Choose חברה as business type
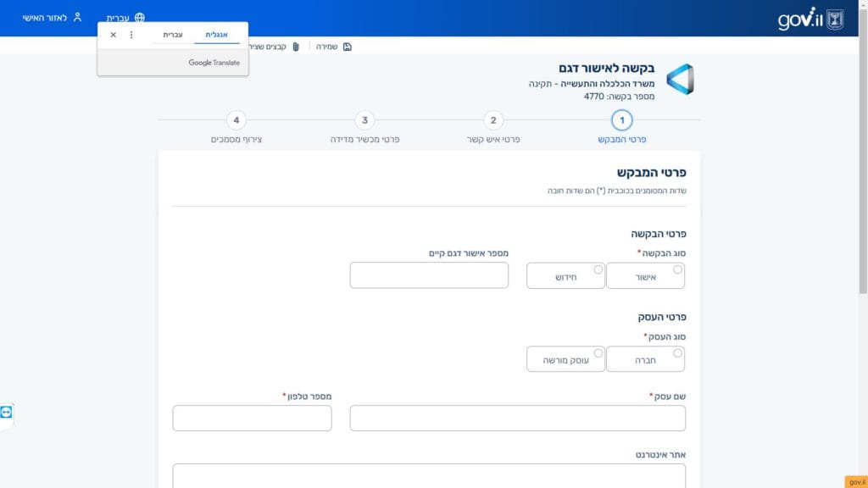868x488 pixels. click(x=677, y=352)
